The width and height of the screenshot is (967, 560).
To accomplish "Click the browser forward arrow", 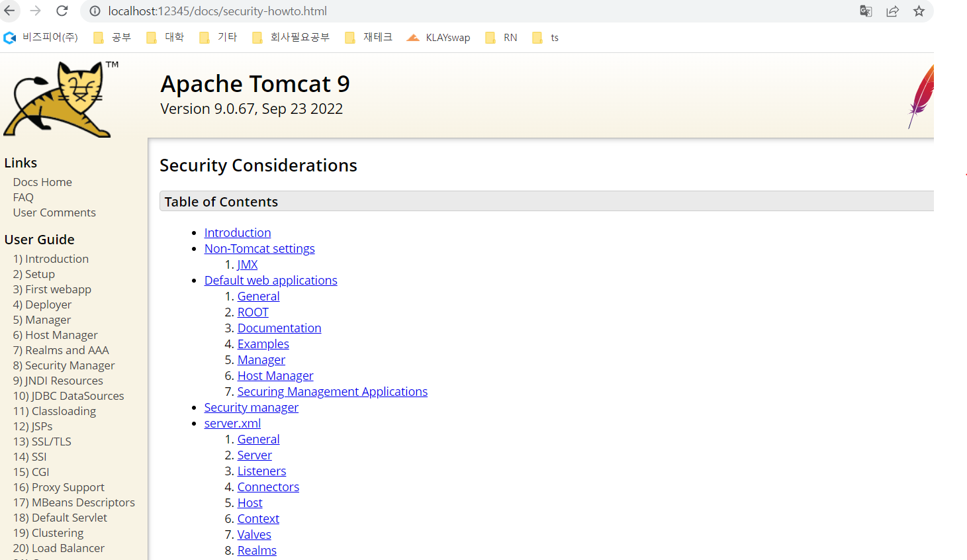I will click(36, 11).
